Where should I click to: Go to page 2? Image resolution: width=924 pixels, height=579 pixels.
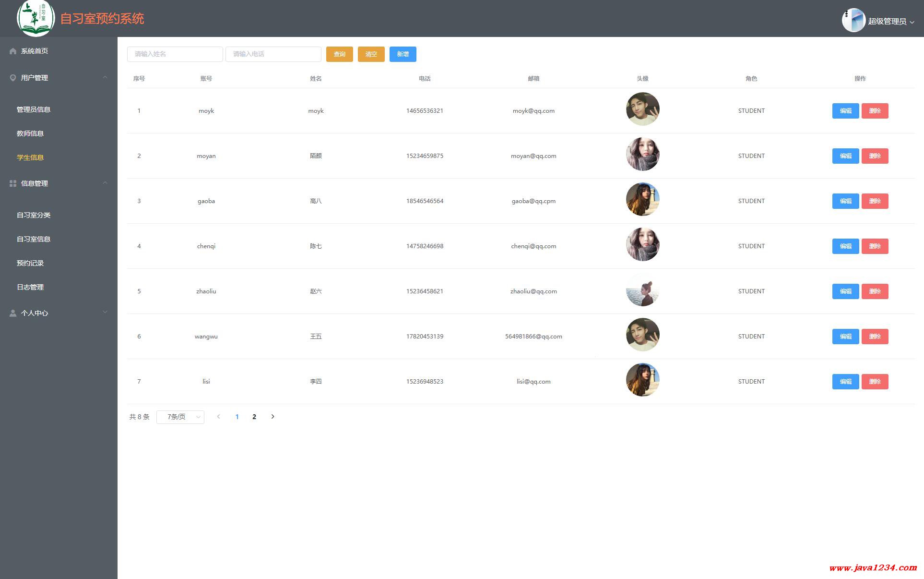(254, 417)
